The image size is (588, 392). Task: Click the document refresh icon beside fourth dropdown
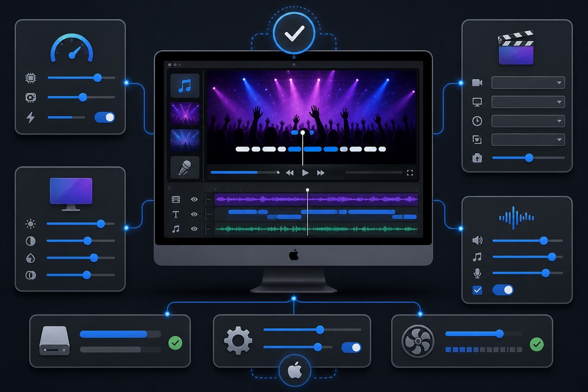tap(477, 140)
